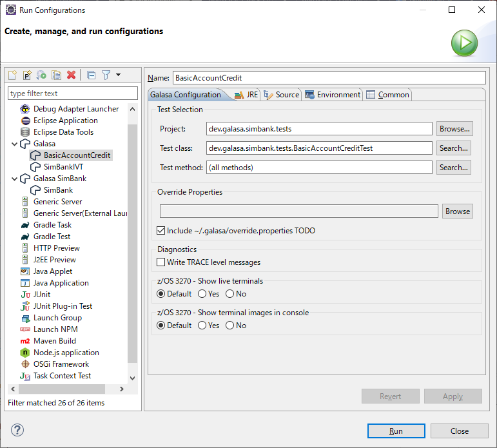This screenshot has height=448, width=497.
Task: Select Default for Show live terminals
Action: point(161,294)
